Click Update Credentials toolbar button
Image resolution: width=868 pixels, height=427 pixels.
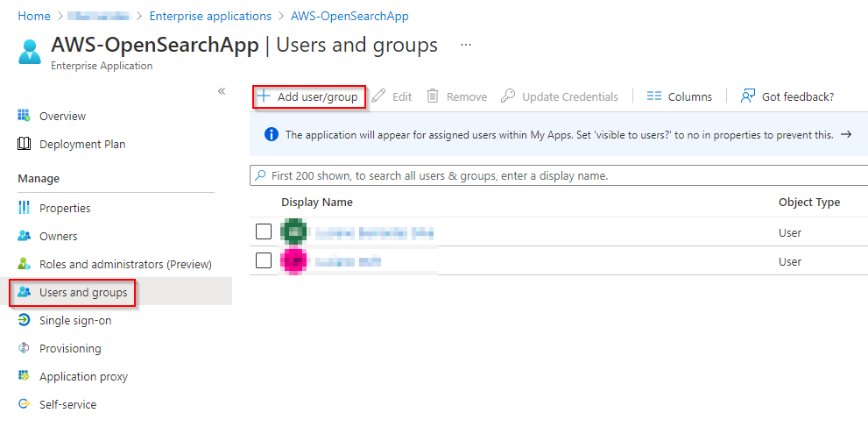559,97
